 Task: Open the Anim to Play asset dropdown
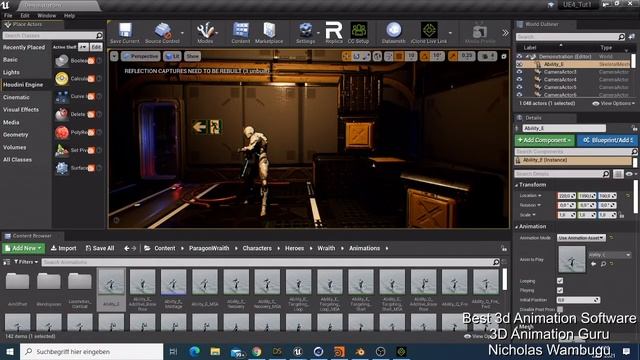(x=610, y=255)
